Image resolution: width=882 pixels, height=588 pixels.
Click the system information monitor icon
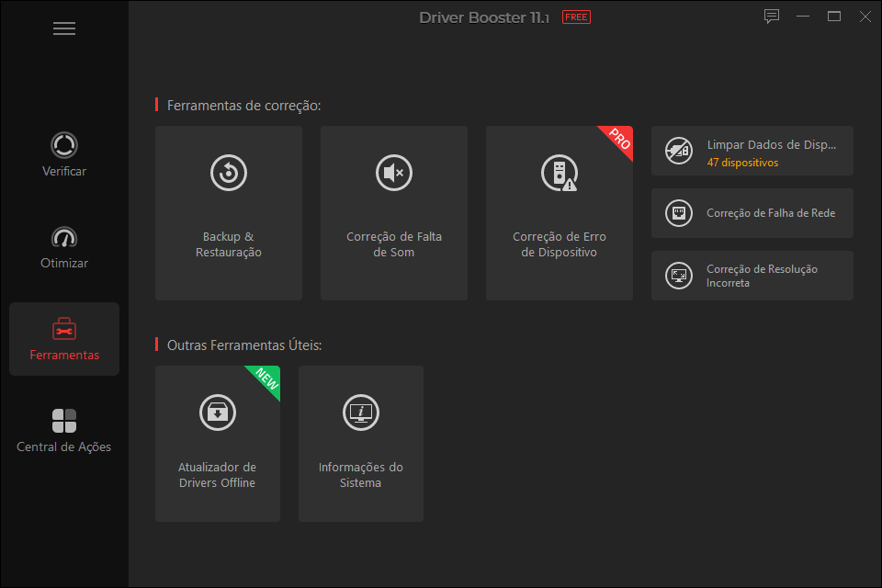[361, 413]
